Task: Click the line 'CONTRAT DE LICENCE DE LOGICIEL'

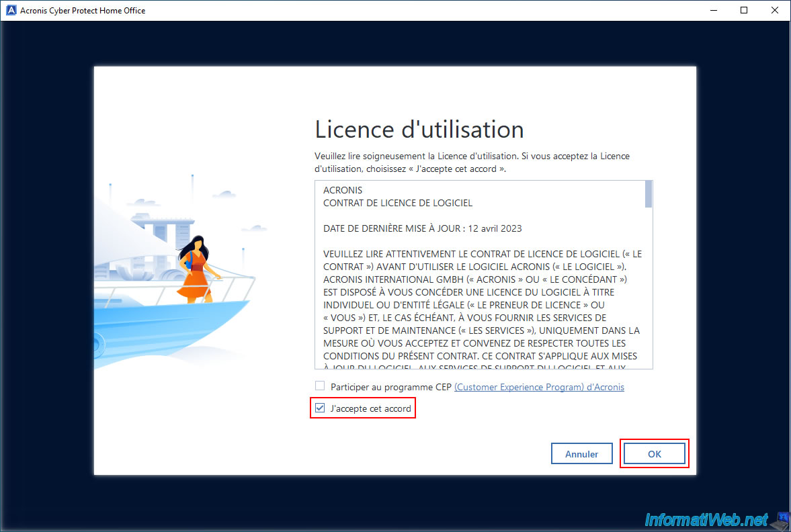Action: 398,203
